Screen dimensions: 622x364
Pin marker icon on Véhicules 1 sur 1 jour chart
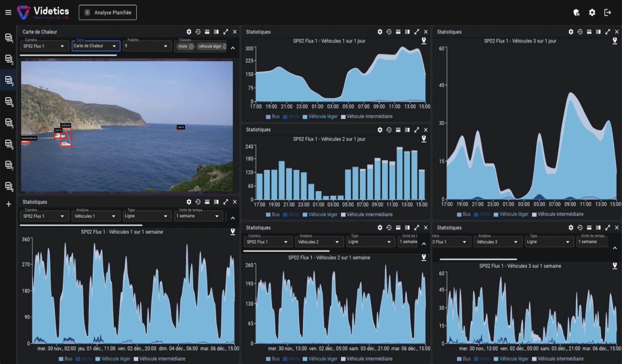424,41
